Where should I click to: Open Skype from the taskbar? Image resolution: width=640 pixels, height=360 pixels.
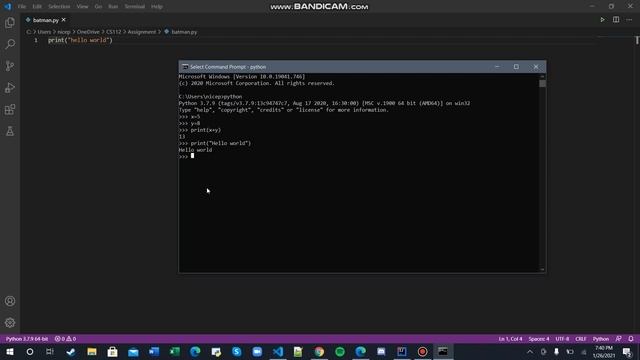click(x=237, y=351)
